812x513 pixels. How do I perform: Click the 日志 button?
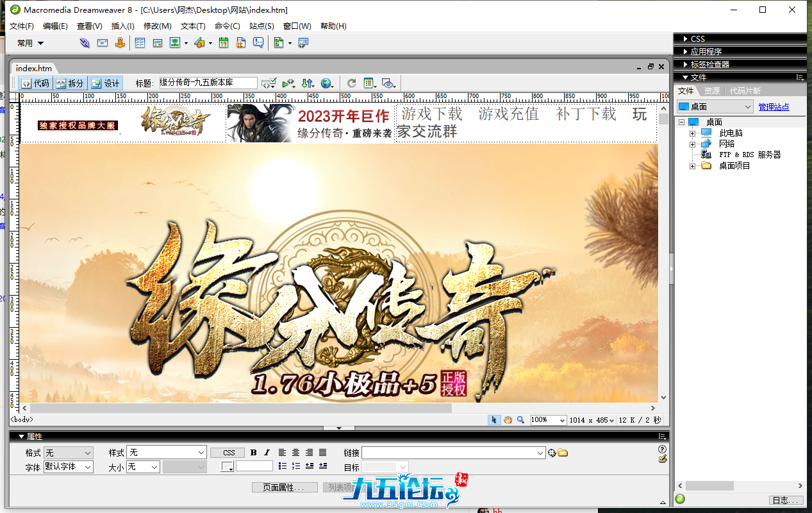pyautogui.click(x=785, y=500)
